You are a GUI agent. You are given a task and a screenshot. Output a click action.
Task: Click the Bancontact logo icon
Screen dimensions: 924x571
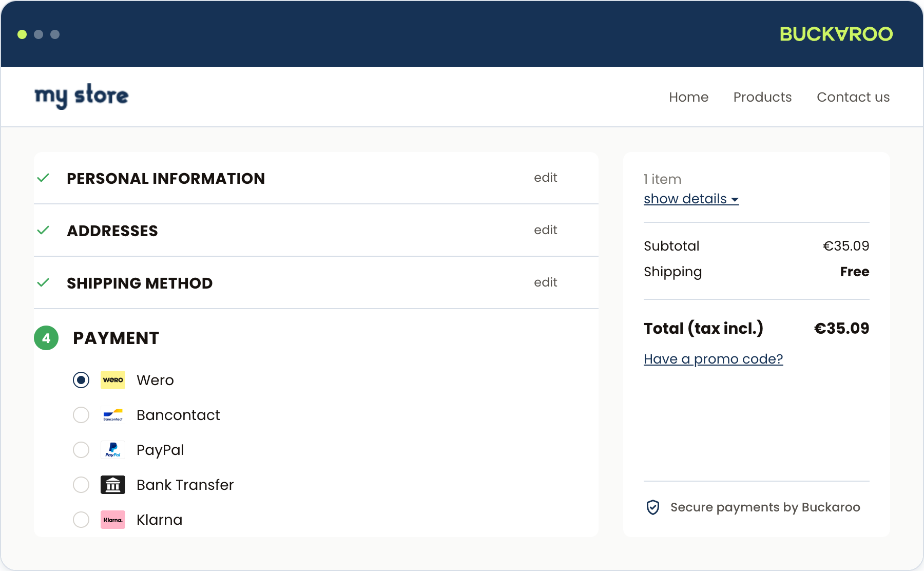tap(113, 415)
